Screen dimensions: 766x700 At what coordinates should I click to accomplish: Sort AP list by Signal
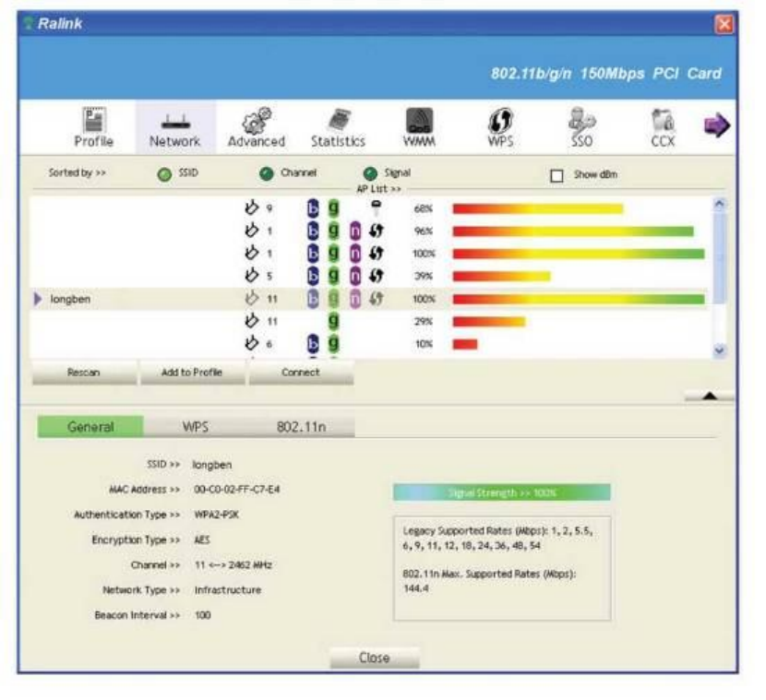pyautogui.click(x=370, y=173)
